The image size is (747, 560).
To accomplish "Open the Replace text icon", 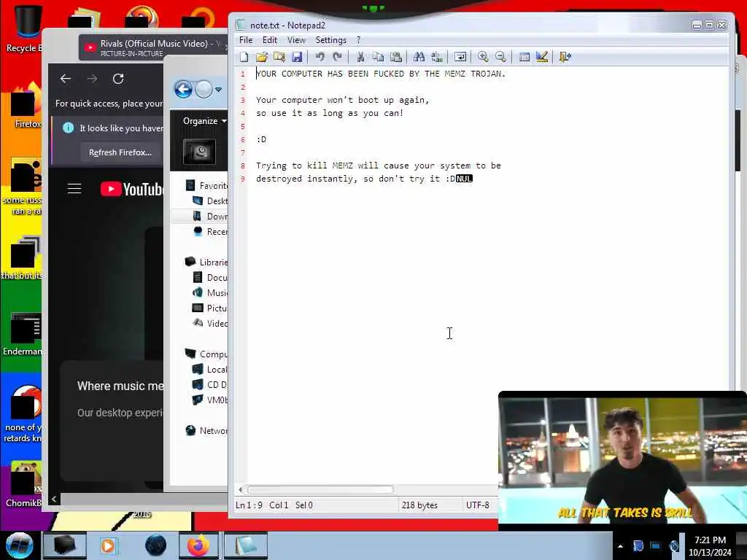I will pos(437,57).
